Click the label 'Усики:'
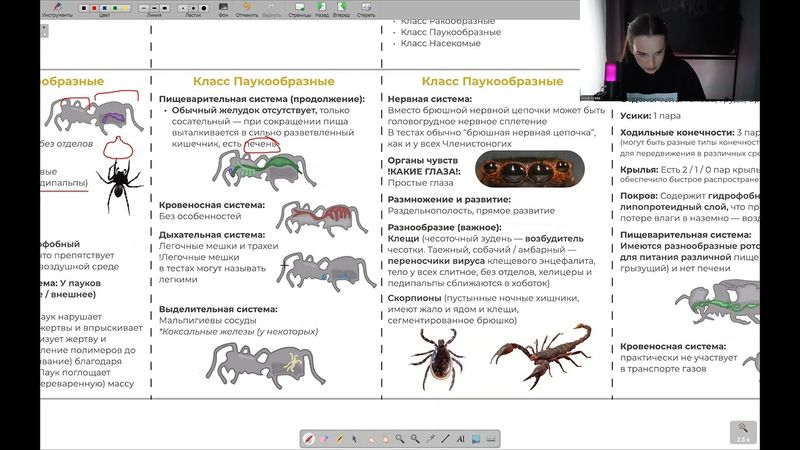 click(635, 116)
